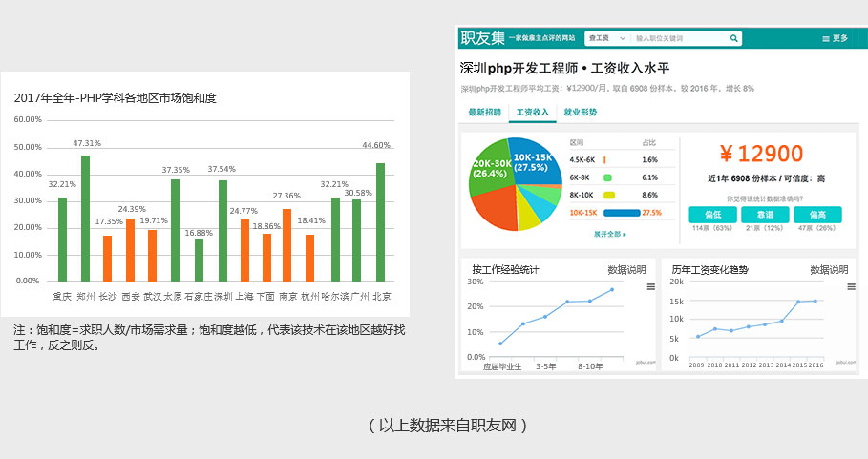Select the 工资收入 tab
This screenshot has height=459, width=868.
(x=533, y=112)
